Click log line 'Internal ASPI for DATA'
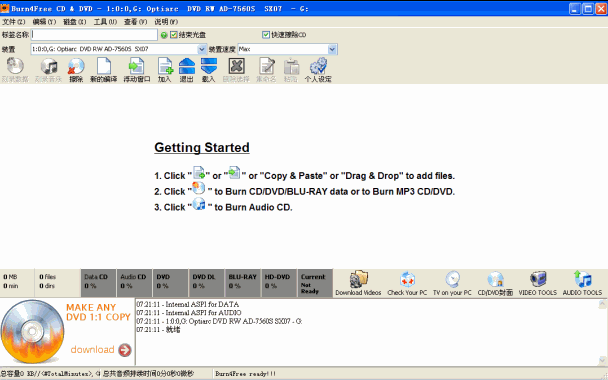608x380 pixels. (187, 304)
